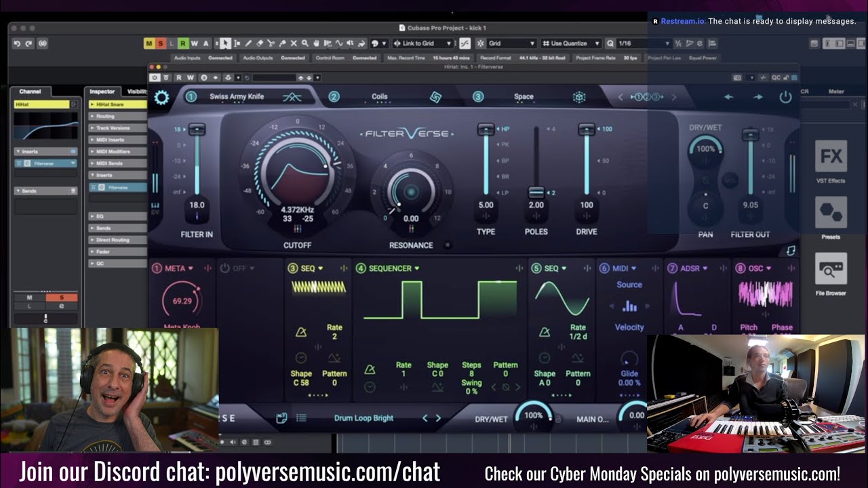Select the Cubase object selection arrow tool
The height and width of the screenshot is (488, 868).
(225, 43)
